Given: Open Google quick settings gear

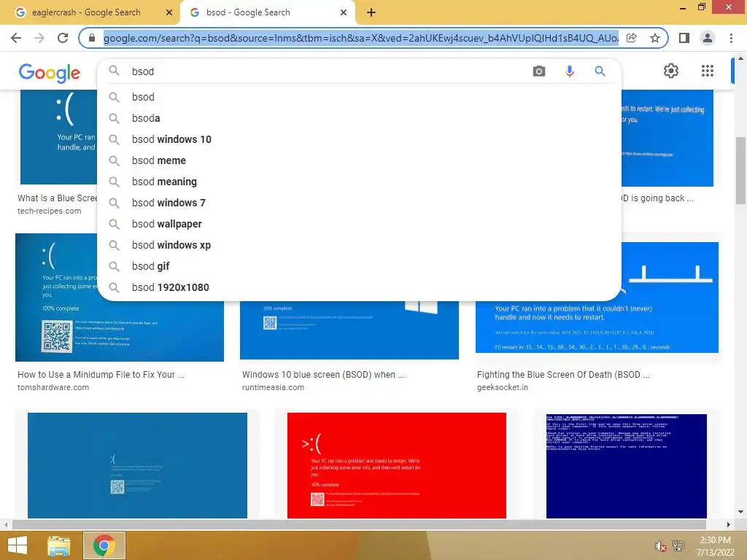Looking at the screenshot, I should tap(671, 71).
